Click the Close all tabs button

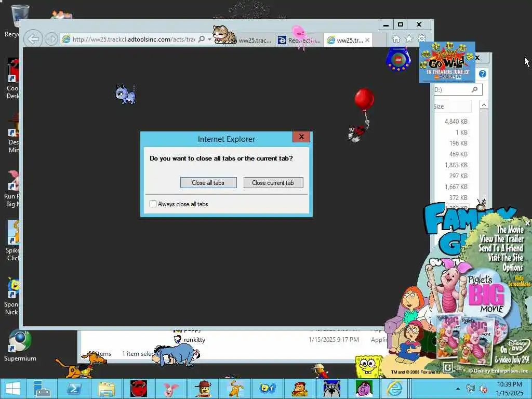(x=208, y=182)
